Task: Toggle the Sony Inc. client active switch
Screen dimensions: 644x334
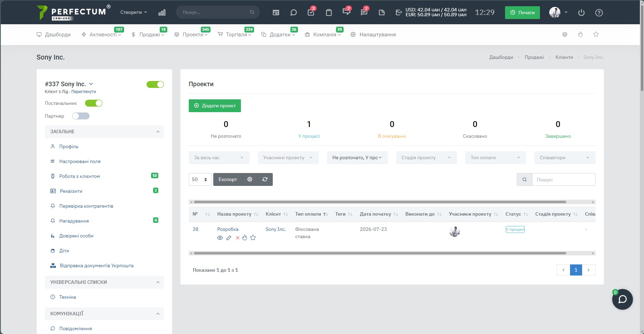Action: click(x=155, y=84)
